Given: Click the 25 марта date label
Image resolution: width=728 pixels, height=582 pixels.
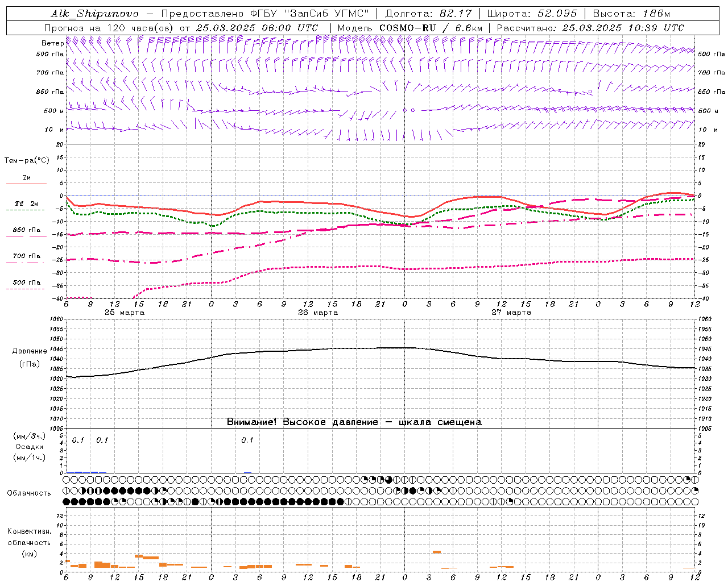Looking at the screenshot, I should click(125, 313).
